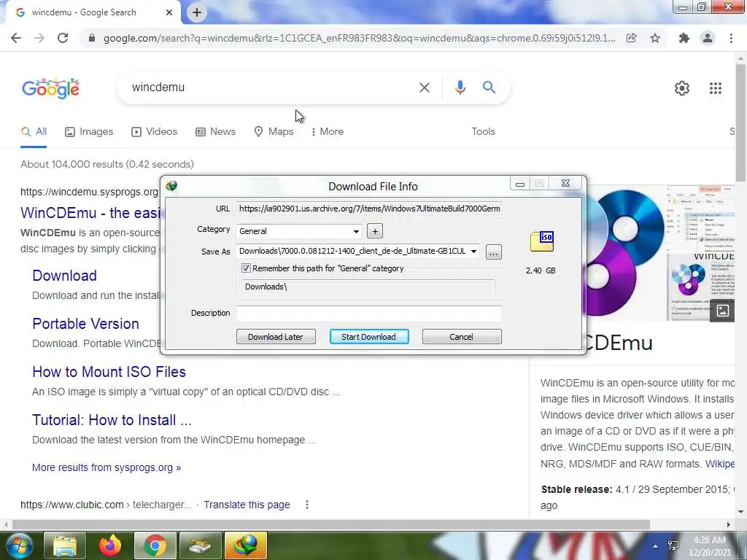Open Google apps grid

coord(716,88)
